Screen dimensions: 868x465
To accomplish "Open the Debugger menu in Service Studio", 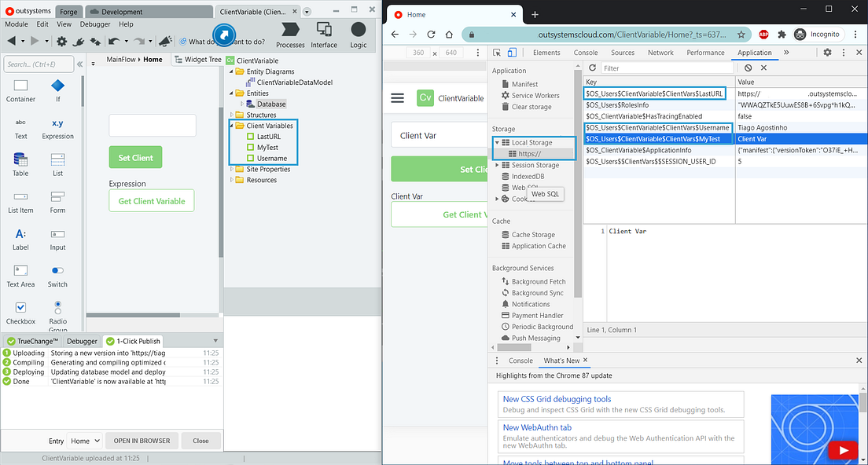I will coord(94,24).
